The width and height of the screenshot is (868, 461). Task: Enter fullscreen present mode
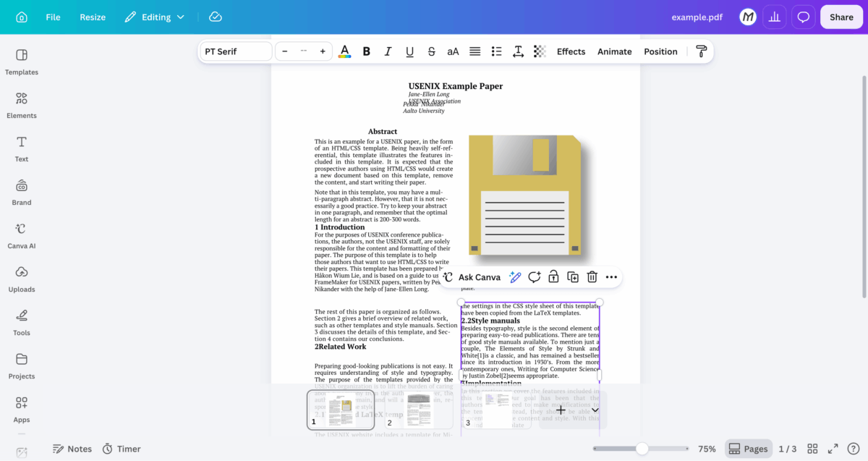coord(833,449)
